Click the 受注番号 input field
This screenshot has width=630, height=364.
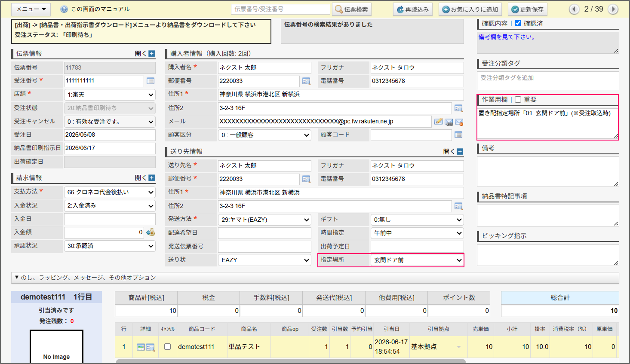click(x=104, y=81)
